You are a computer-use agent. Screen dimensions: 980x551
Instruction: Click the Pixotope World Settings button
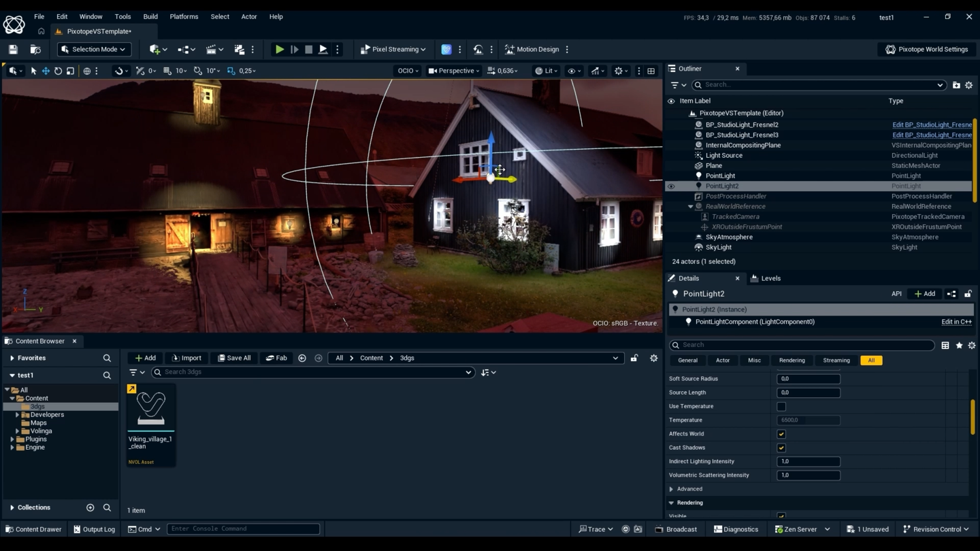(x=926, y=50)
